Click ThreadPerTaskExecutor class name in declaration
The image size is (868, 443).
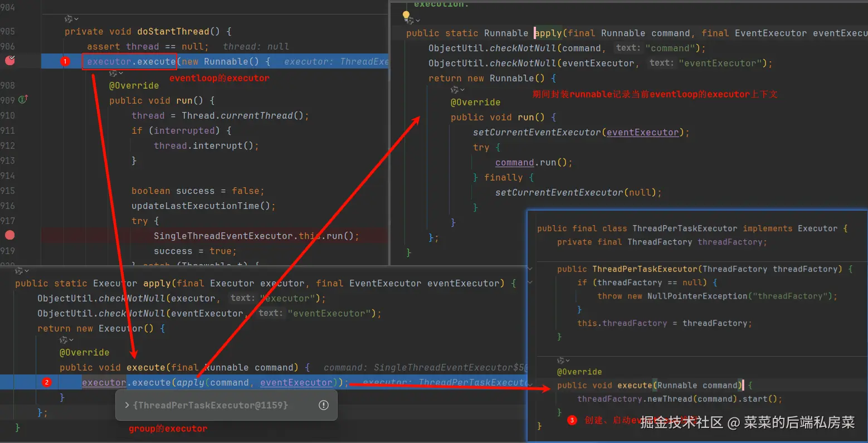click(685, 228)
